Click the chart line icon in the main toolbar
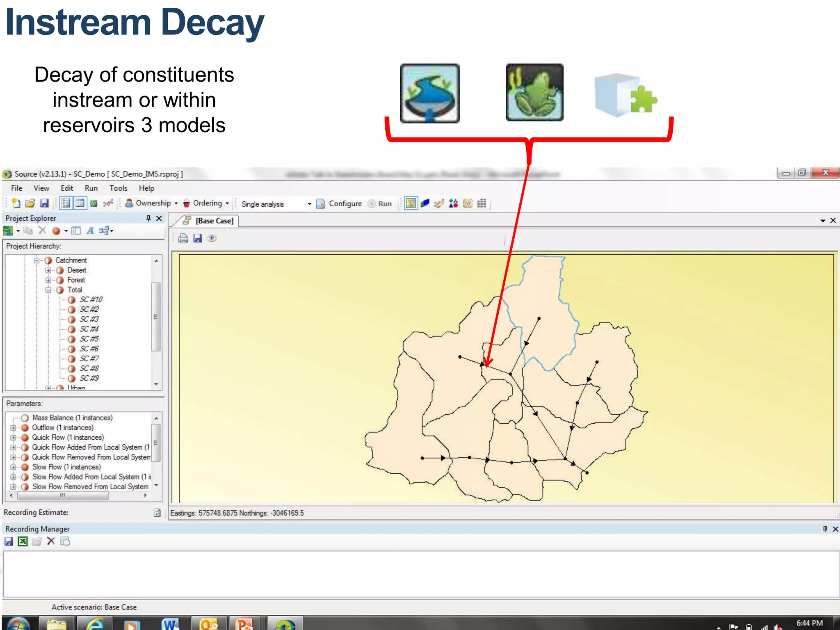 click(108, 203)
